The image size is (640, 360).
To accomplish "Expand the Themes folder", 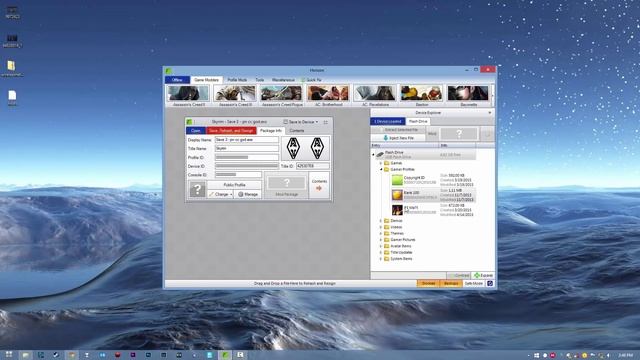I will click(381, 233).
